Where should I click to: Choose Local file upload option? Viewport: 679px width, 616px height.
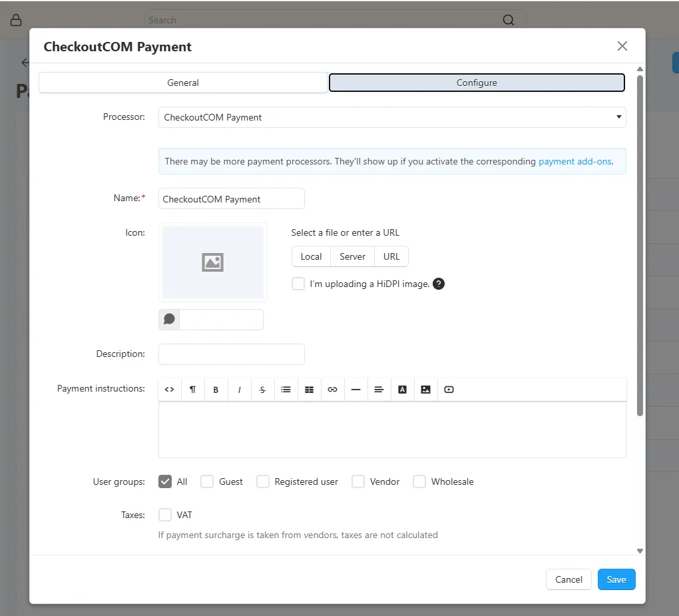coord(311,256)
